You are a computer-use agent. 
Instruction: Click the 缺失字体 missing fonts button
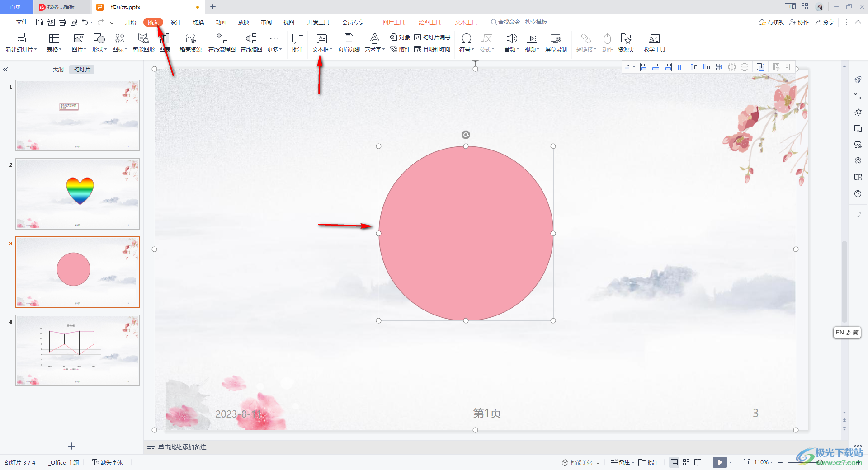point(108,462)
